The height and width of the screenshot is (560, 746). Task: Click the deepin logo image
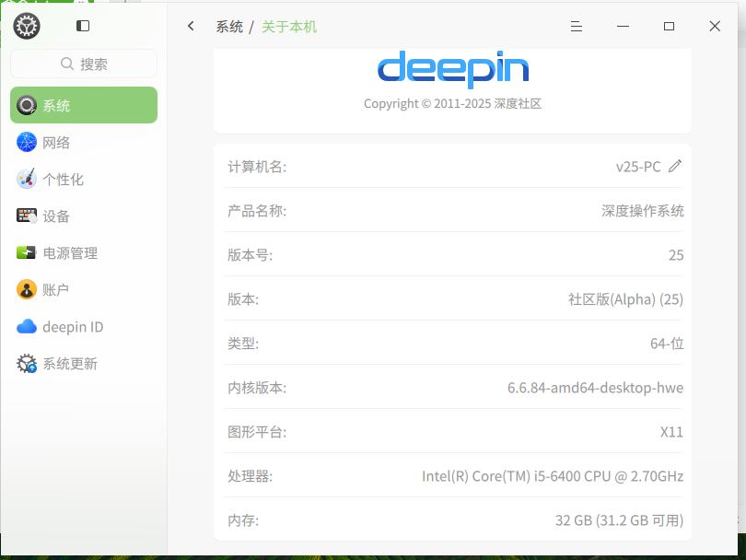[453, 69]
